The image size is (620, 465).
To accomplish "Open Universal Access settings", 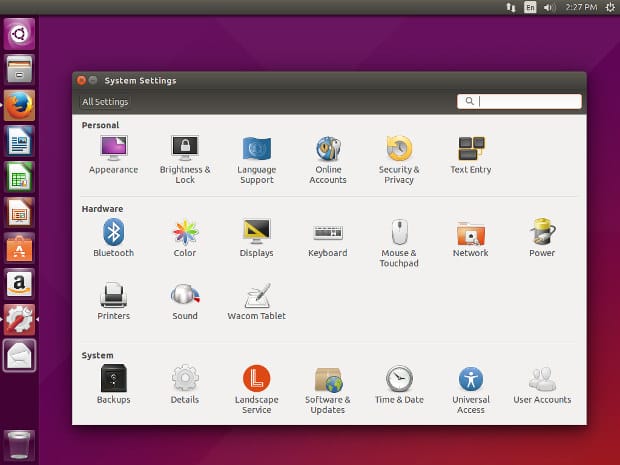I will (x=471, y=389).
